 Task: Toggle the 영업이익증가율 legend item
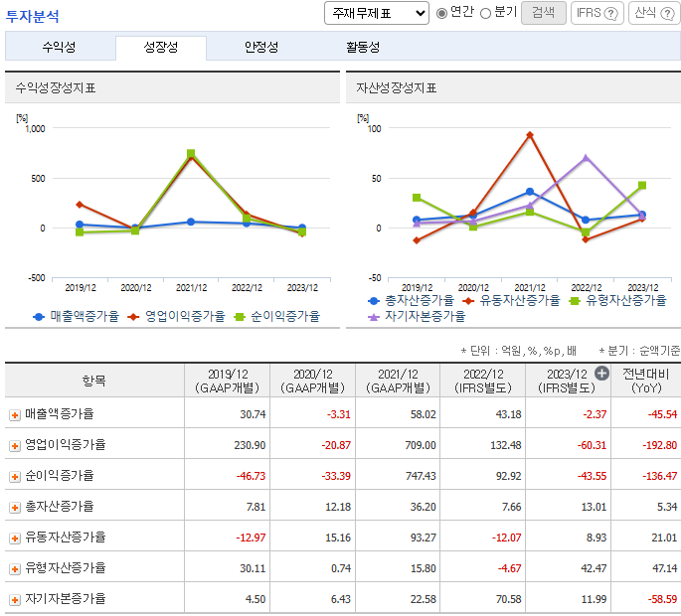click(177, 317)
